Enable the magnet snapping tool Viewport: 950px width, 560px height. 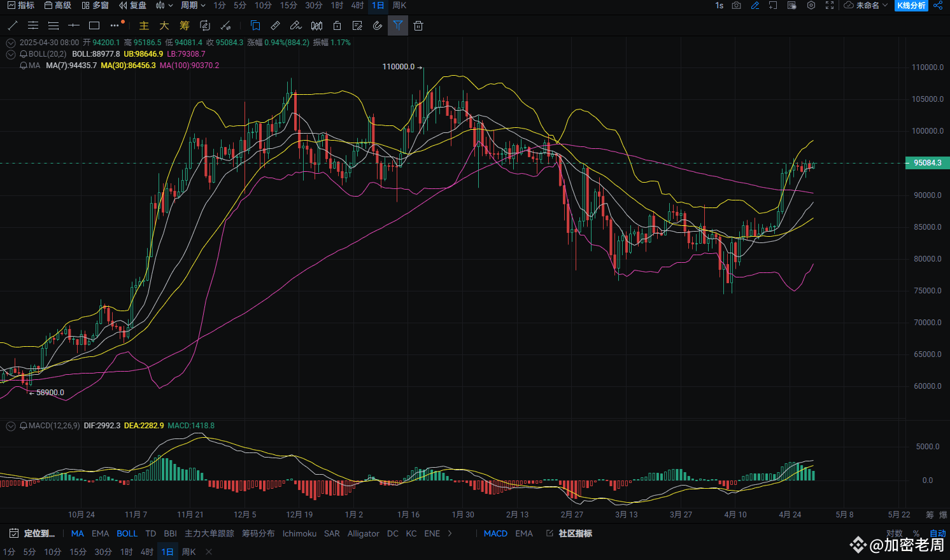coord(378,25)
